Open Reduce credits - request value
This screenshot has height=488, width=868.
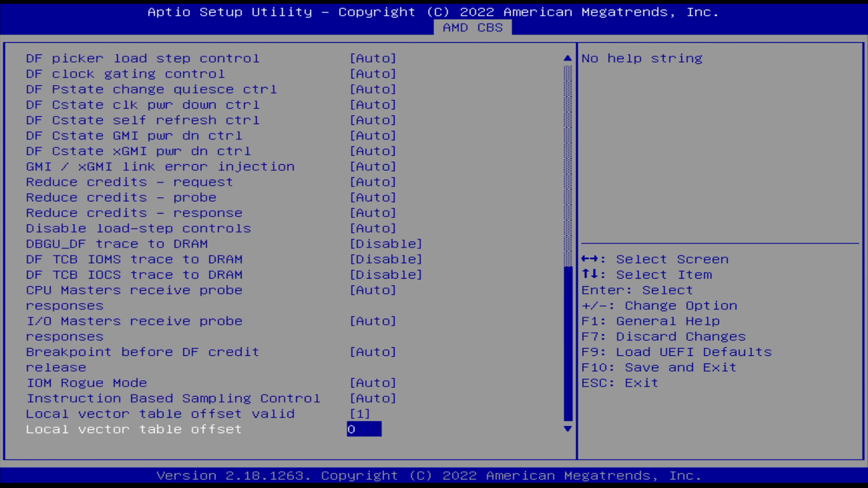click(373, 182)
